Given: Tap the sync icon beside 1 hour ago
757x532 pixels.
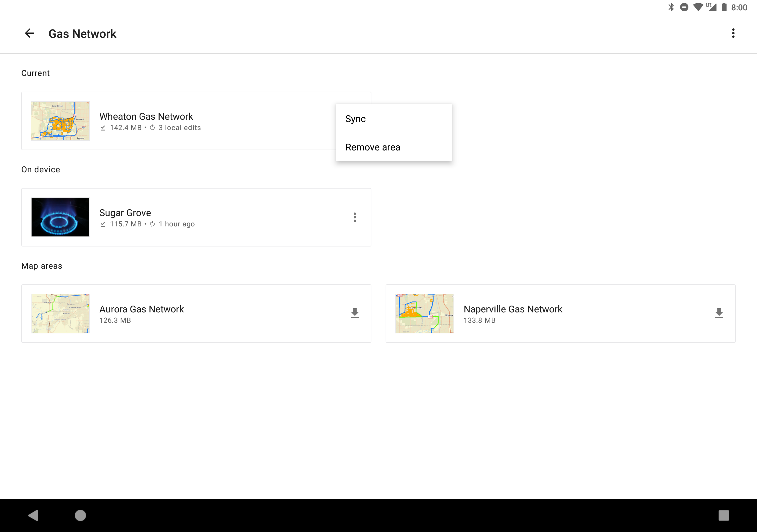Looking at the screenshot, I should [152, 224].
